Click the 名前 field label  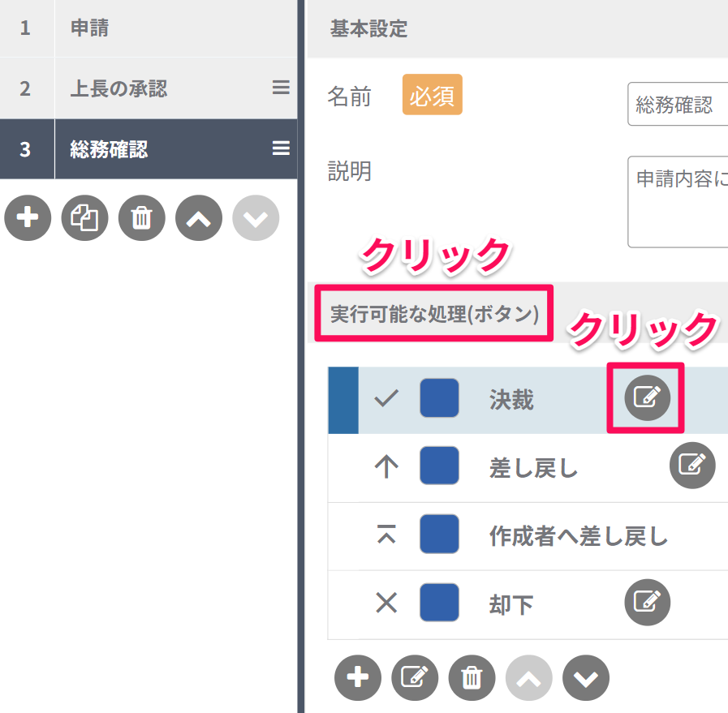(349, 97)
